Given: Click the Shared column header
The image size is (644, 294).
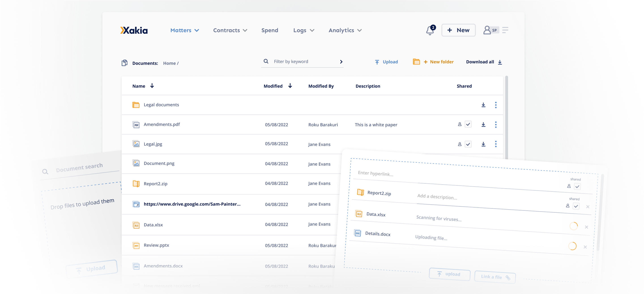Looking at the screenshot, I should click(x=464, y=86).
